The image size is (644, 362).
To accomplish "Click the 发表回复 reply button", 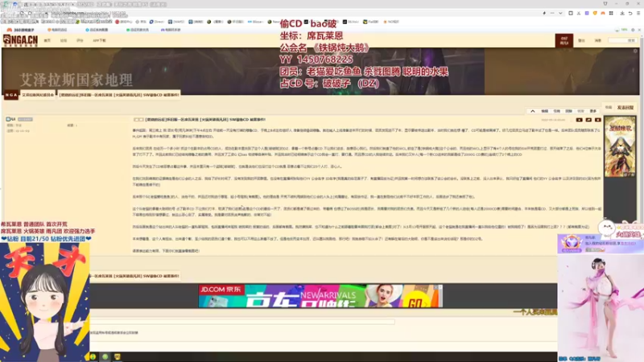I will tap(625, 108).
